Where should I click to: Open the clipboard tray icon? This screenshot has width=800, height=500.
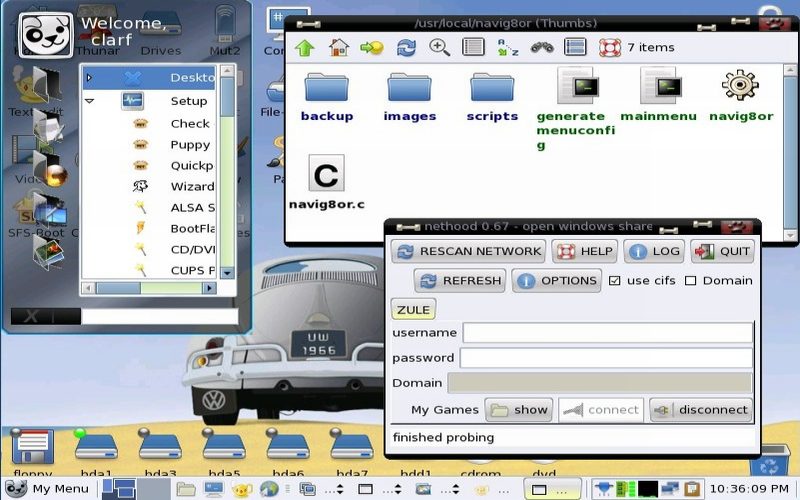[692, 489]
